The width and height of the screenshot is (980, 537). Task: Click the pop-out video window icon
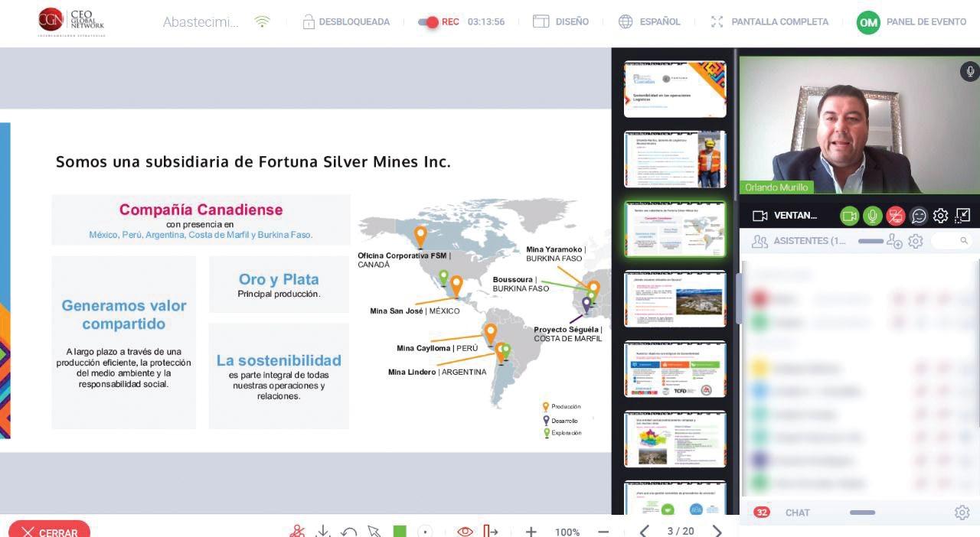(x=962, y=216)
